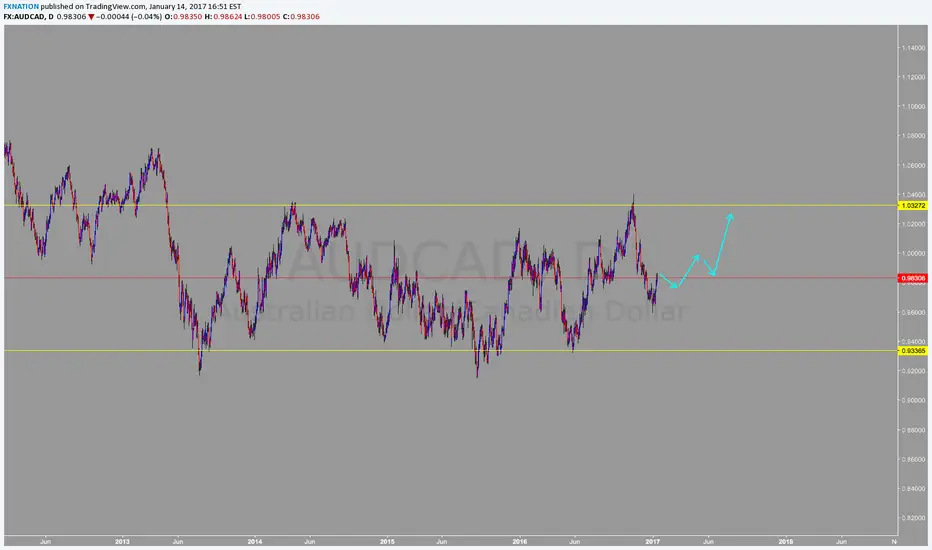Click the yellow 0.93365 price label
The image size is (932, 550).
pos(914,351)
